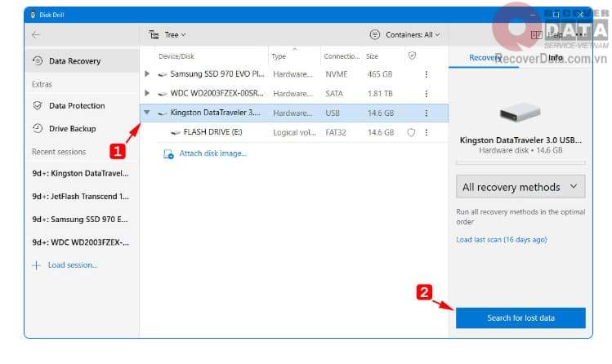This screenshot has width=612, height=364.
Task: Click the Containers filter icon
Action: point(375,34)
